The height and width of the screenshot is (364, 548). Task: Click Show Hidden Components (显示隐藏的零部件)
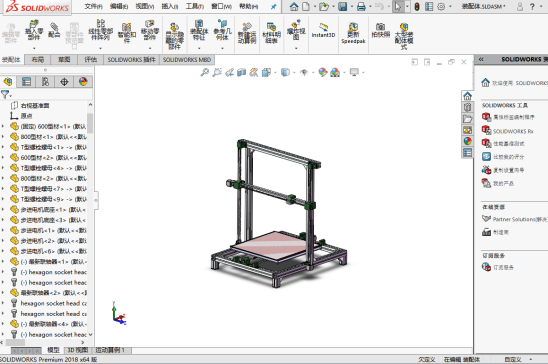174,36
